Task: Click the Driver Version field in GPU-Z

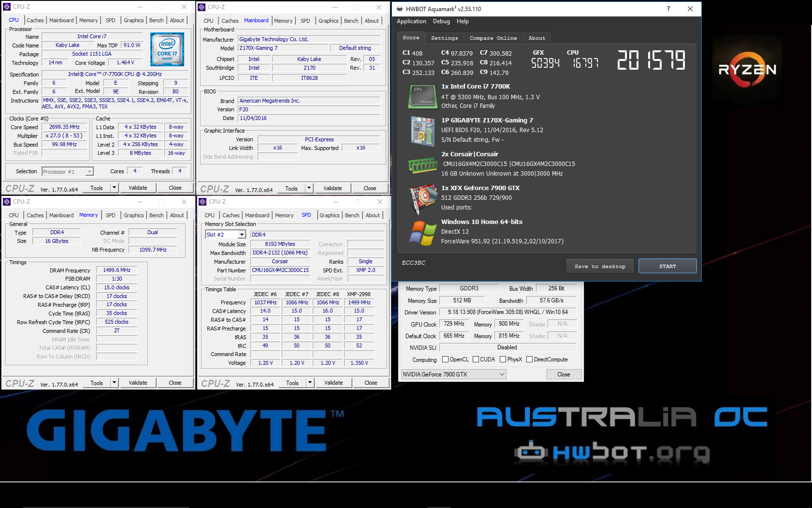Action: 507,313
